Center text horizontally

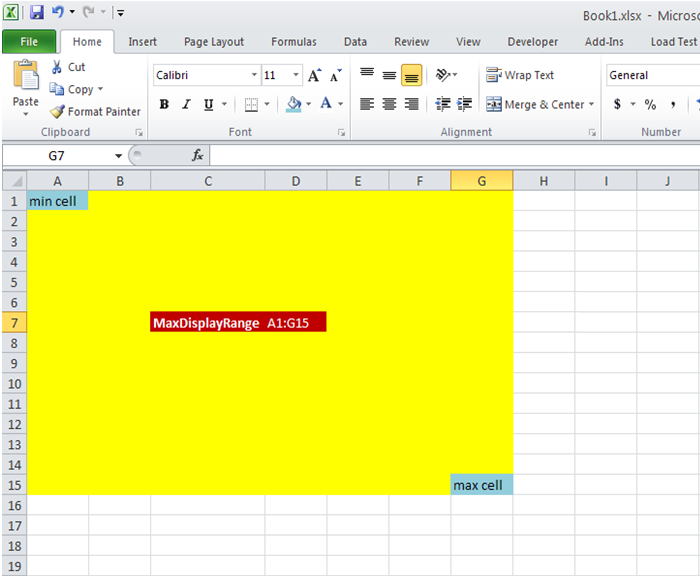tap(389, 104)
